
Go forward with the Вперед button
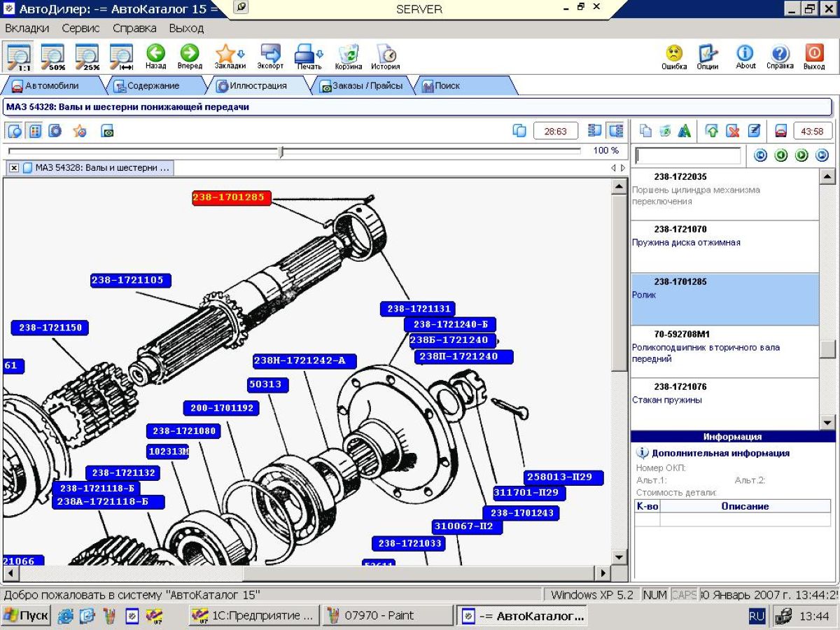[190, 56]
